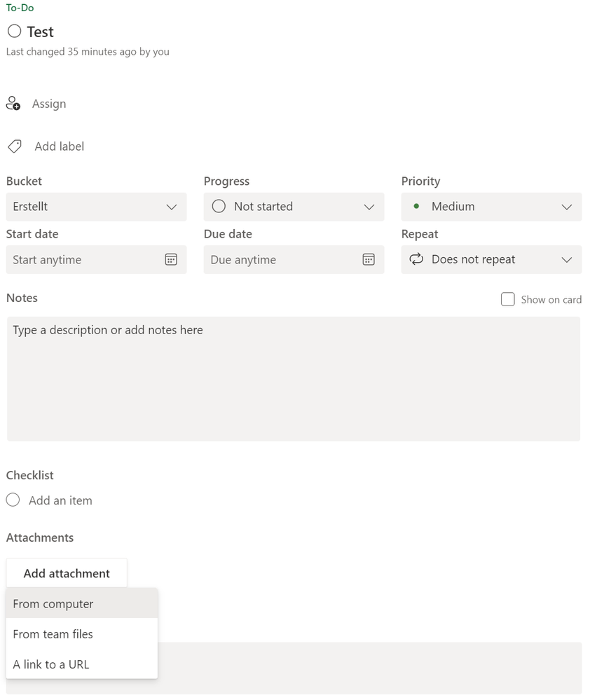Click the Assign link
The height and width of the screenshot is (700, 597).
[49, 104]
